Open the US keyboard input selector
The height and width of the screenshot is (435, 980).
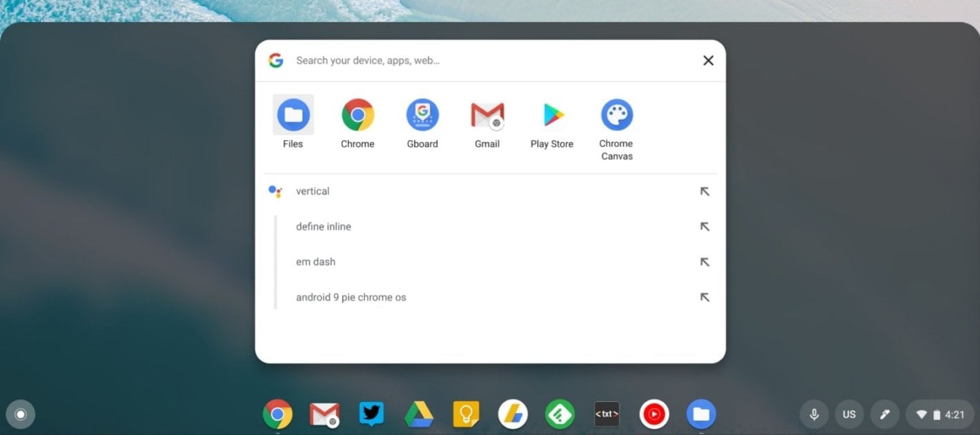pos(850,414)
